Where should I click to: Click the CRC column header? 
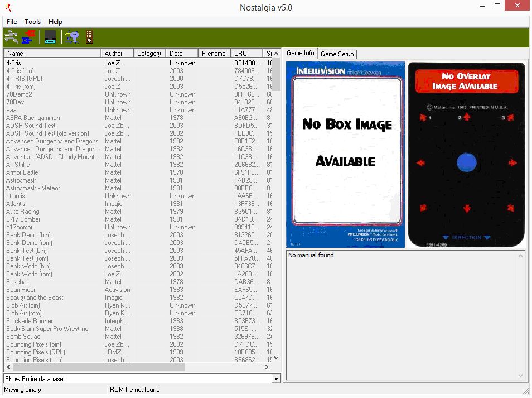[x=246, y=54]
